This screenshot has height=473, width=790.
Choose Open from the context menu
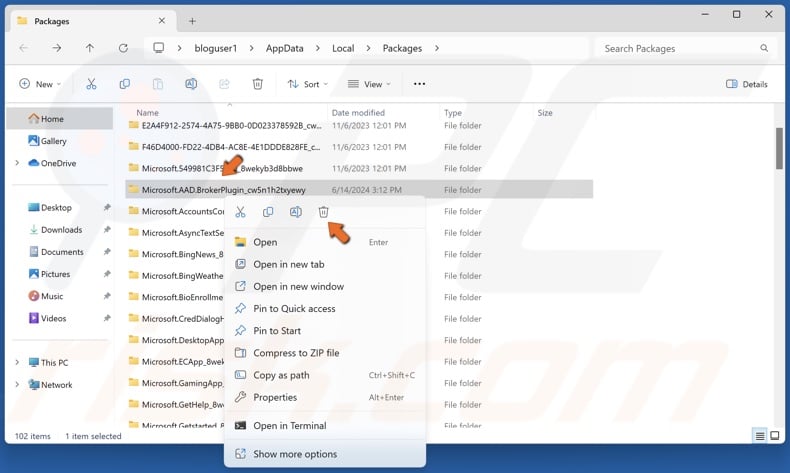(324, 242)
